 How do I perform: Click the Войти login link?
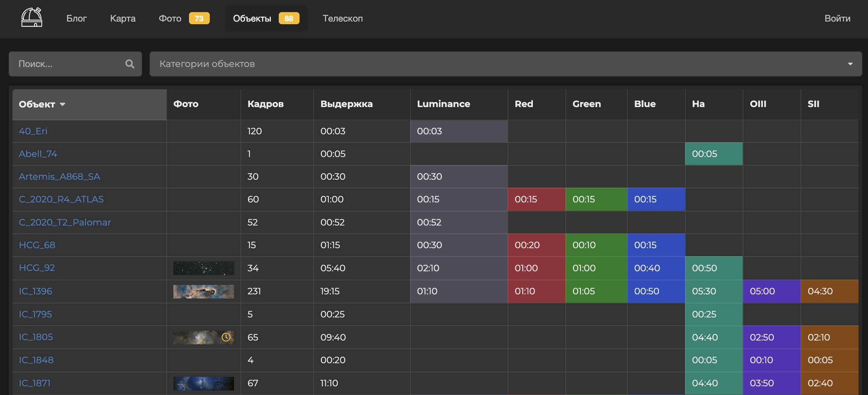coord(837,19)
